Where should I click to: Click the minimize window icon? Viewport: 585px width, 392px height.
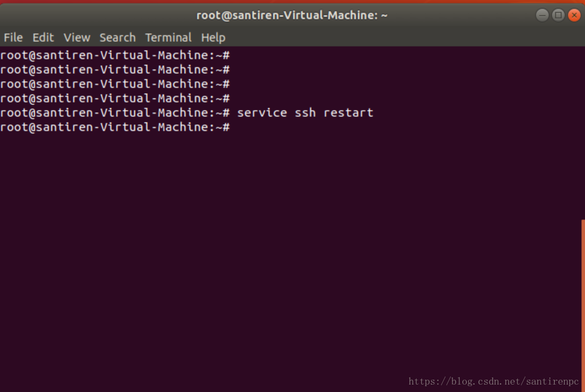(x=542, y=15)
